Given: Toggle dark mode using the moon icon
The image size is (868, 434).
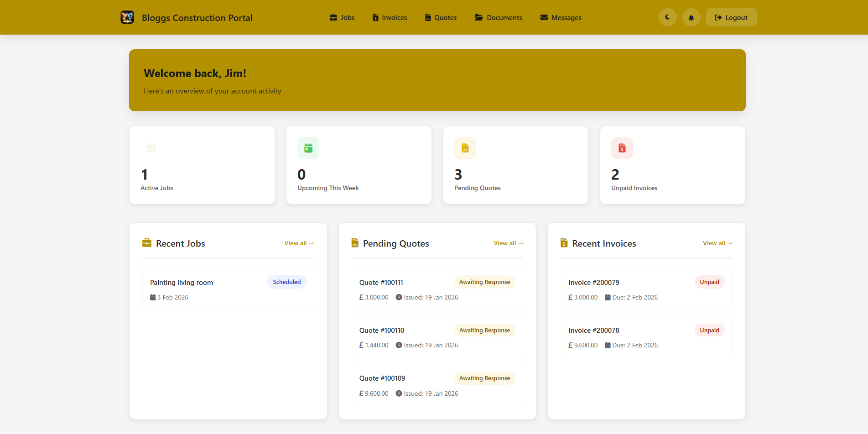Looking at the screenshot, I should click(x=667, y=17).
